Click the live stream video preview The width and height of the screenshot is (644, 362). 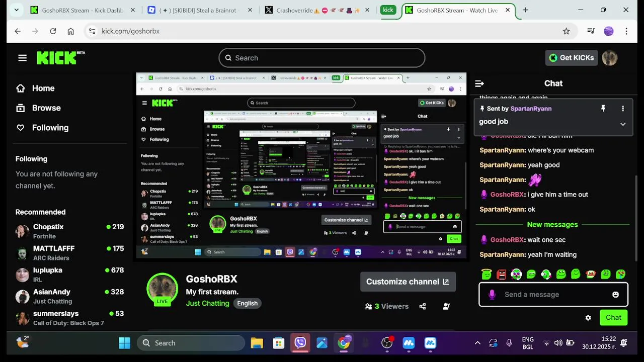tap(301, 166)
